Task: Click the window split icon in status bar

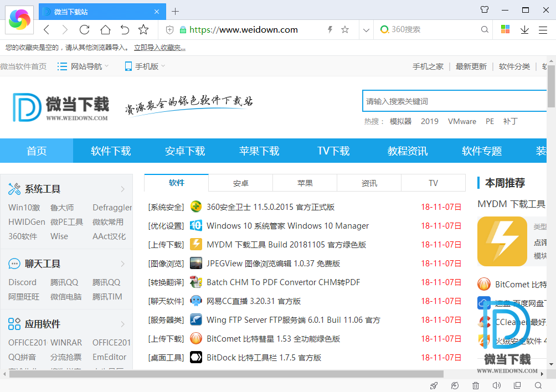Action: [517, 385]
